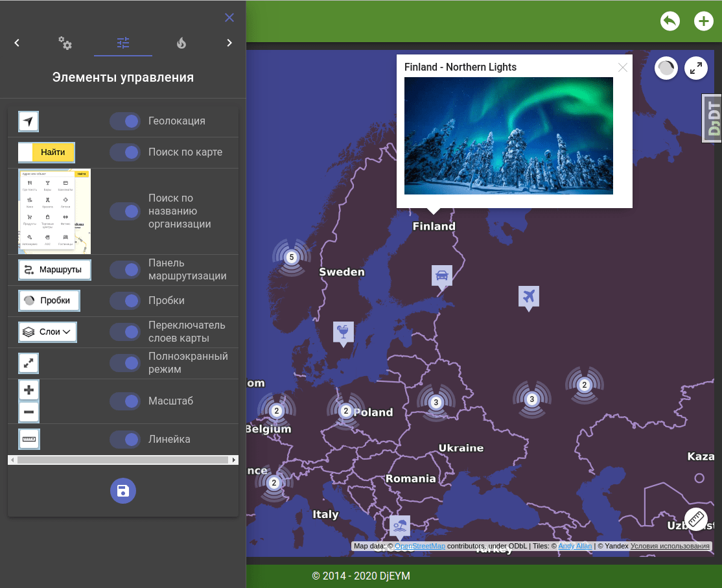
Task: Click the Northern Lights photo
Action: coord(508,136)
